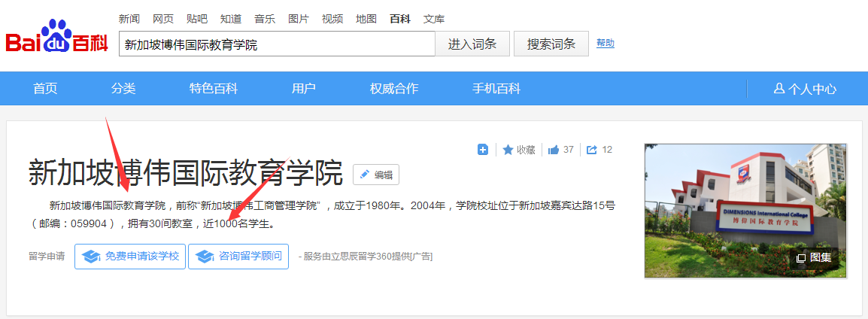868x319 pixels.
Task: Click the search box containing 新加坡博伟国际教育学院
Action: point(277,44)
